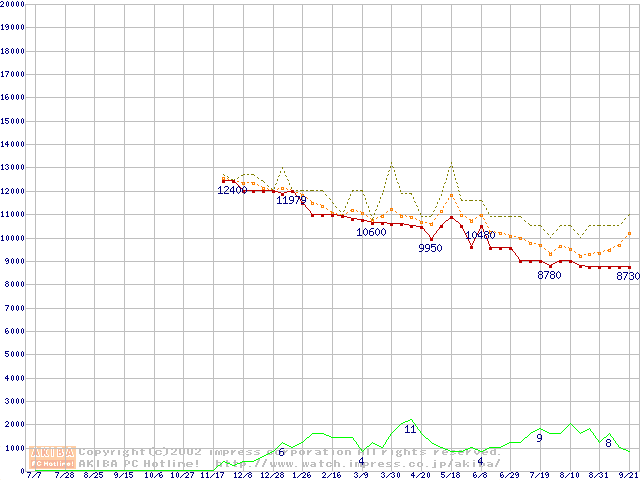Click the final 8730 price label
640x480 pixels.
tap(627, 276)
